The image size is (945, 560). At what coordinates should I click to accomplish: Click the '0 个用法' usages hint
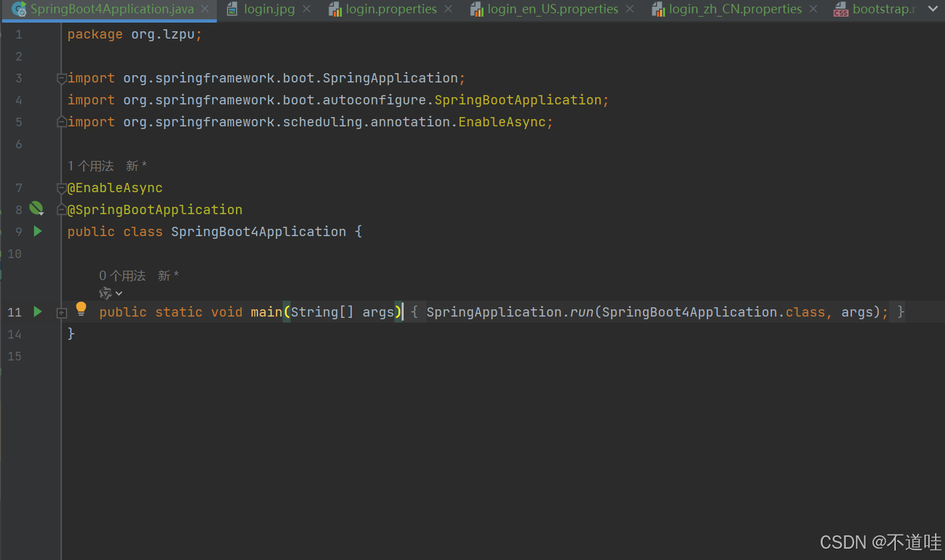(122, 275)
